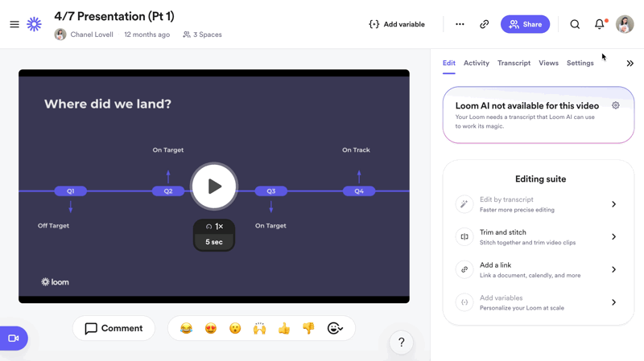Screen dimensions: 644x361
Task: React with the thumbs up emoji
Action: point(284,328)
